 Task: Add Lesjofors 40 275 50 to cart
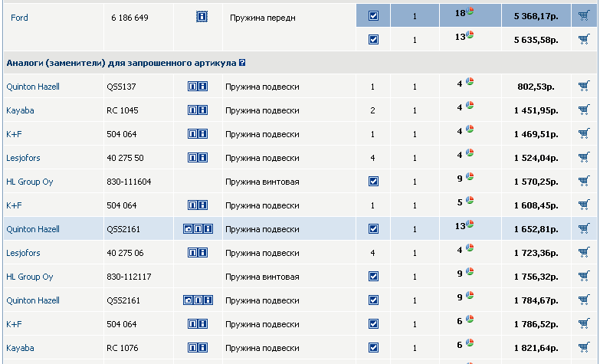click(584, 157)
